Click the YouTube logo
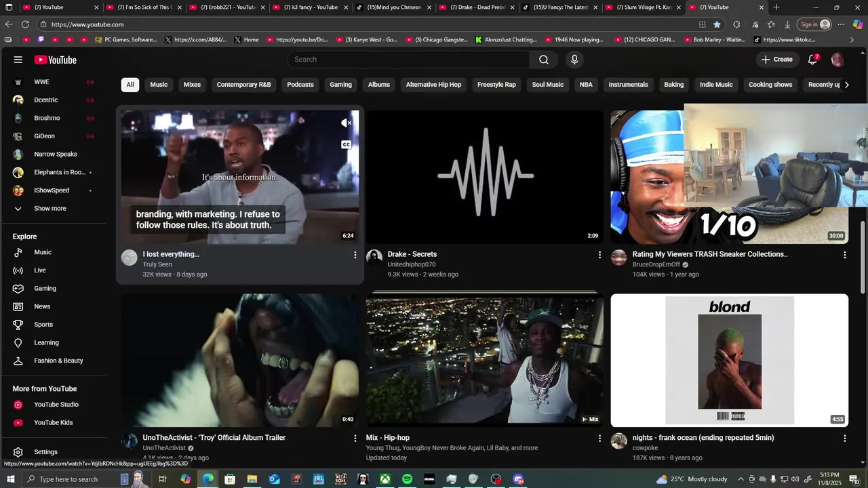The image size is (868, 488). coord(56,60)
